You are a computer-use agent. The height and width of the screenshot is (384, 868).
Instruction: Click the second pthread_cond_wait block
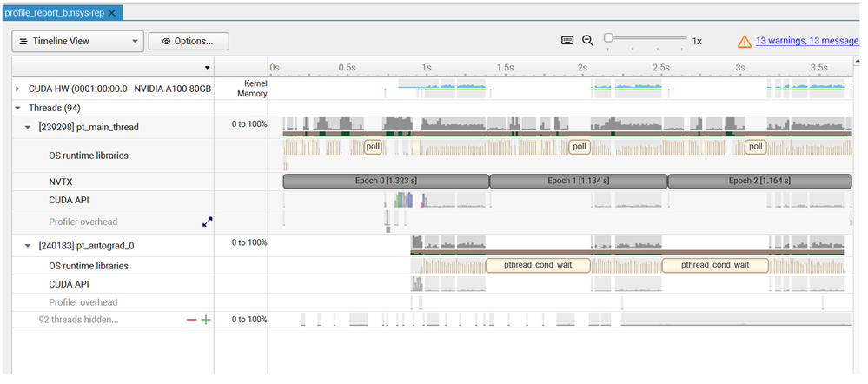pyautogui.click(x=715, y=265)
